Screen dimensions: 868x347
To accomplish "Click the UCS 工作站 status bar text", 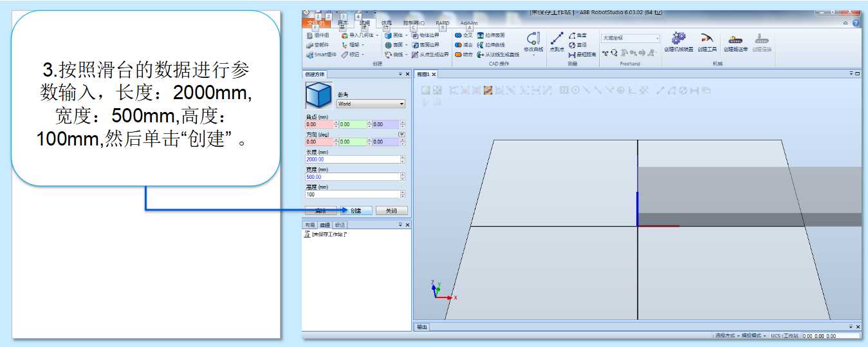I will [784, 336].
